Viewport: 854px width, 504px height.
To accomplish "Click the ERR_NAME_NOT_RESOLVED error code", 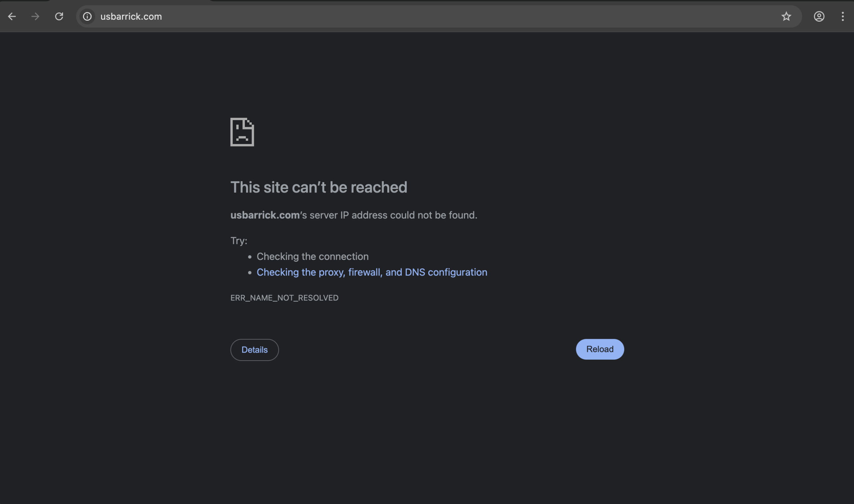I will [x=284, y=298].
